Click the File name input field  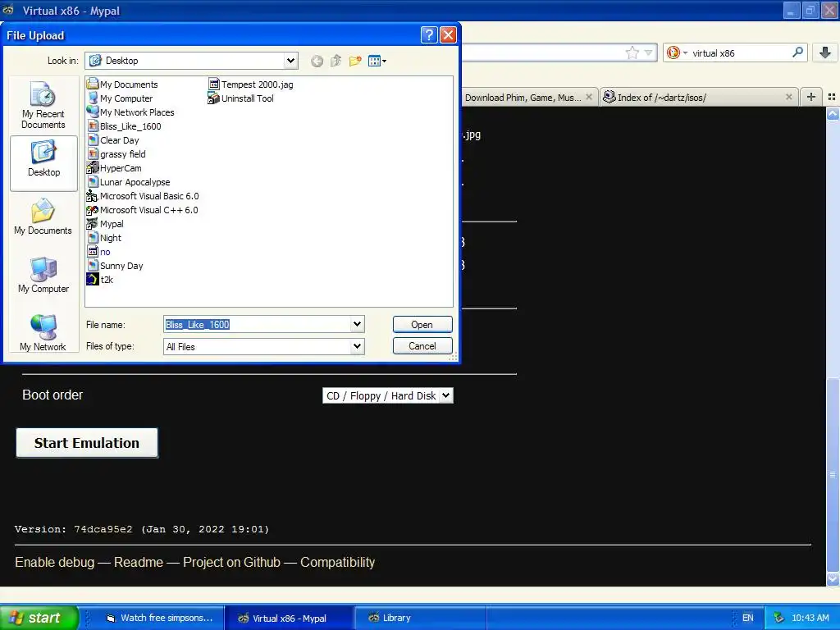point(258,324)
